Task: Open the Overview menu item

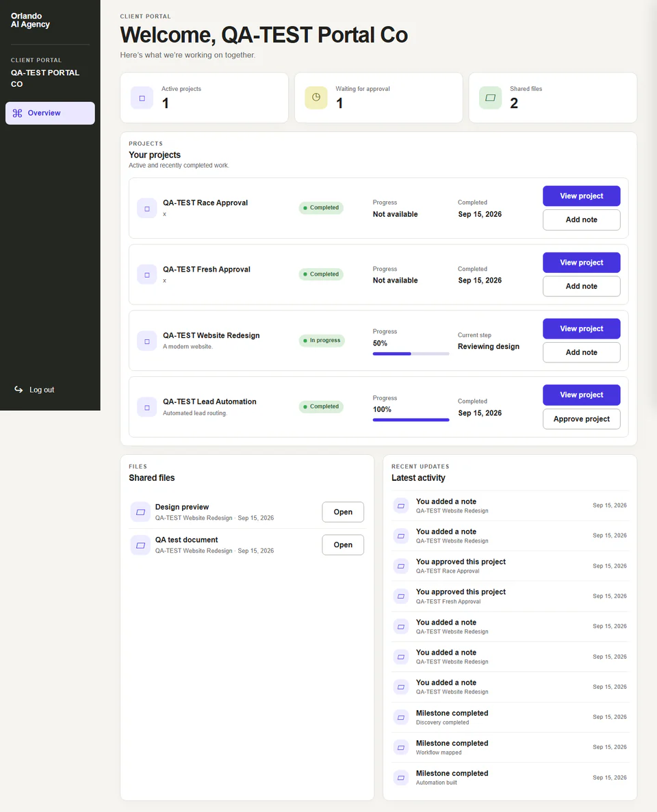Action: [x=50, y=113]
